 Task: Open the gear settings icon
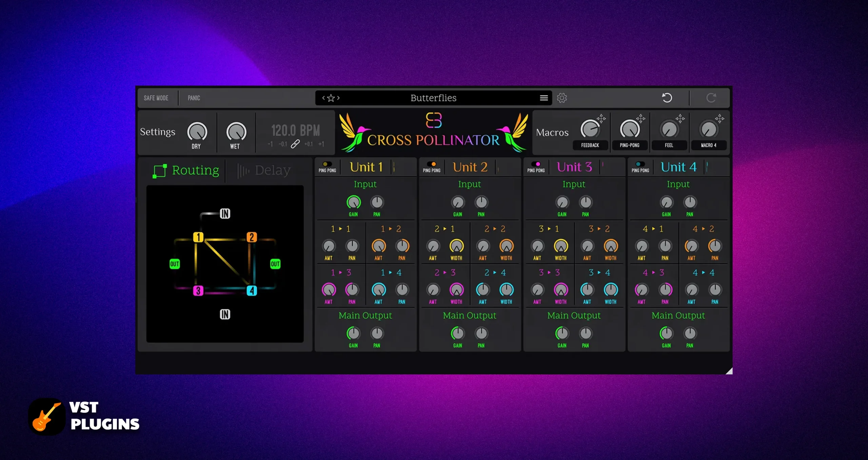coord(562,98)
